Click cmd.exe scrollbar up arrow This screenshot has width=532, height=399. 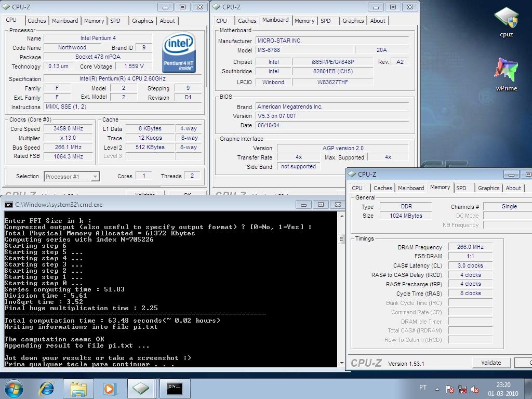pyautogui.click(x=342, y=216)
